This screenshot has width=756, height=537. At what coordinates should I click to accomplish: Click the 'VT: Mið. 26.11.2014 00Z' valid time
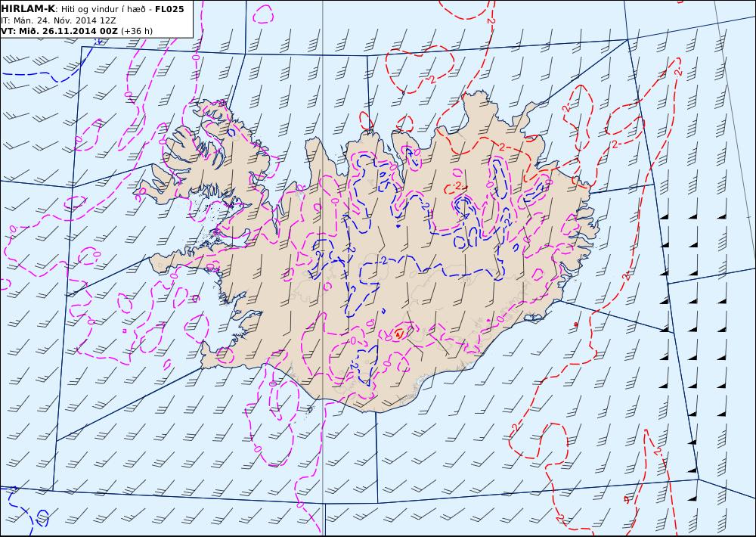59,31
